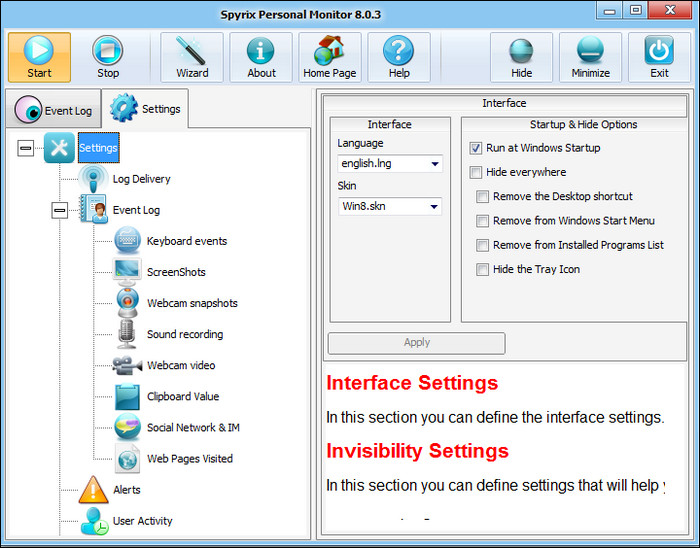Collapse the Settings root tree node
Screen dimensions: 700x548
25,148
